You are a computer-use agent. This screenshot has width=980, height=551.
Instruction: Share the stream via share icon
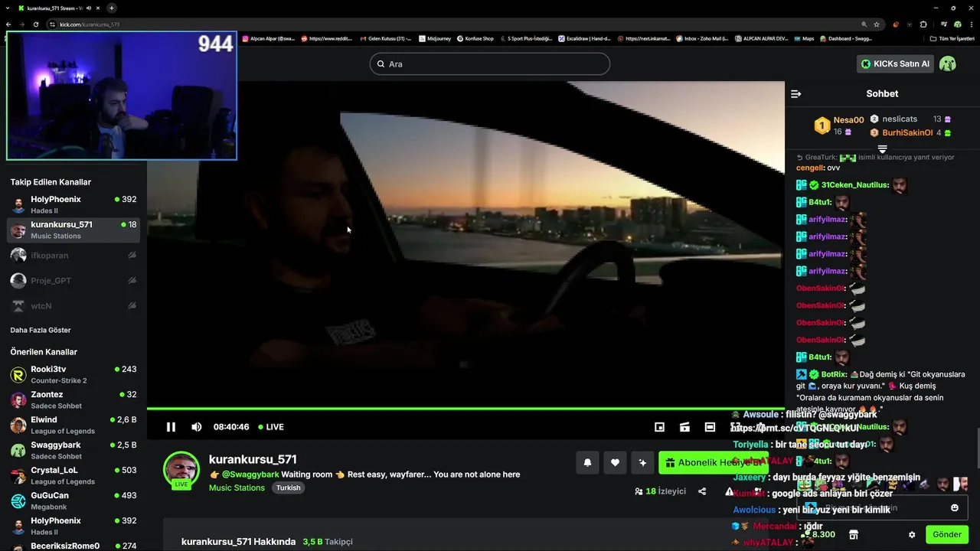point(702,491)
